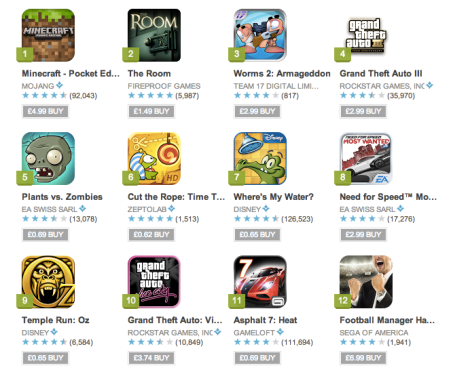Select the Plants vs. Zombies zombie icon
The image size is (451, 374).
point(48,159)
